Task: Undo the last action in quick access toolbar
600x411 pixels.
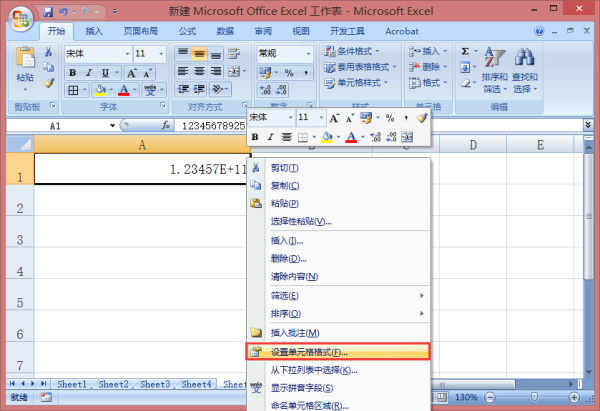Action: click(63, 12)
